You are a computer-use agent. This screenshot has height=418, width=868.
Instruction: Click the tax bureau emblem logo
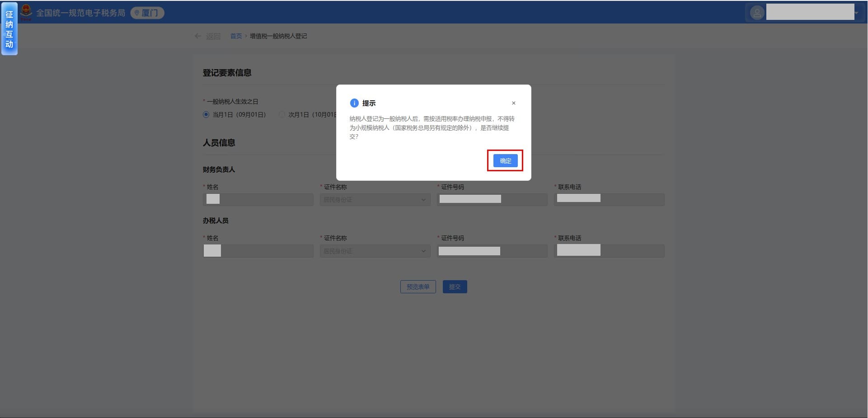coord(26,12)
